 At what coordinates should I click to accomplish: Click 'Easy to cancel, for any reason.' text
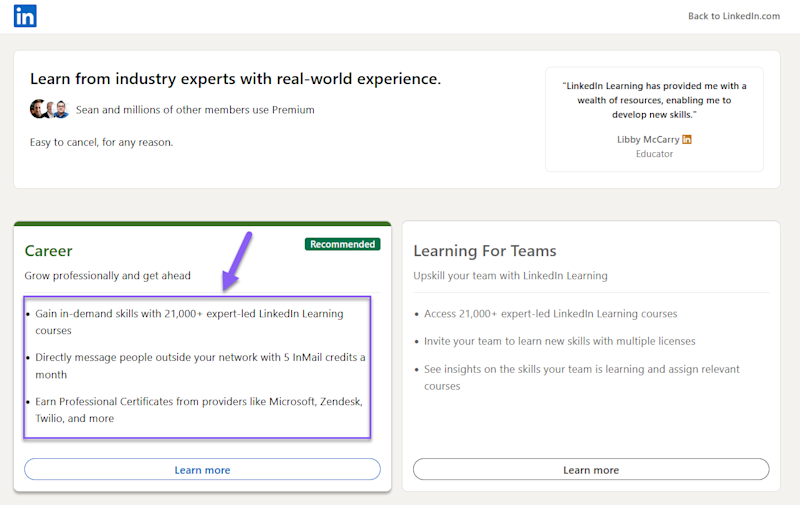point(102,142)
